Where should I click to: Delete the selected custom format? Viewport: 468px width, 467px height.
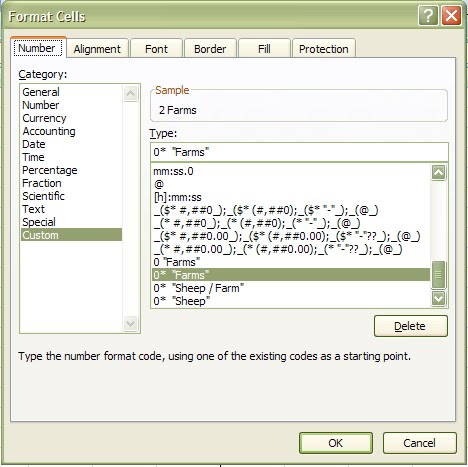pyautogui.click(x=411, y=326)
